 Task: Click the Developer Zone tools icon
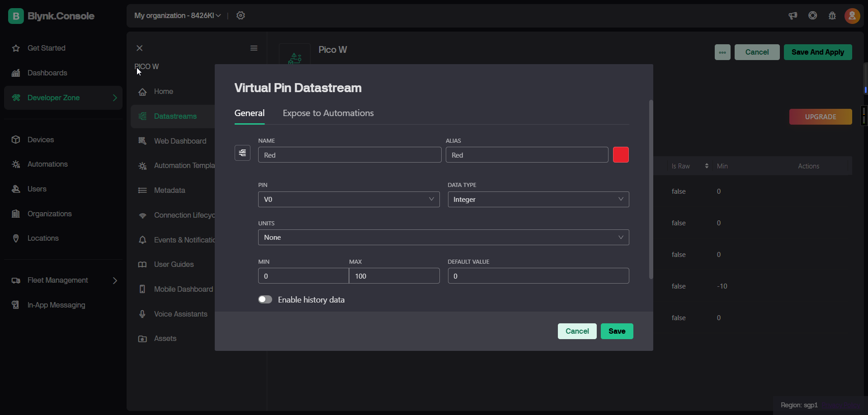[16, 98]
